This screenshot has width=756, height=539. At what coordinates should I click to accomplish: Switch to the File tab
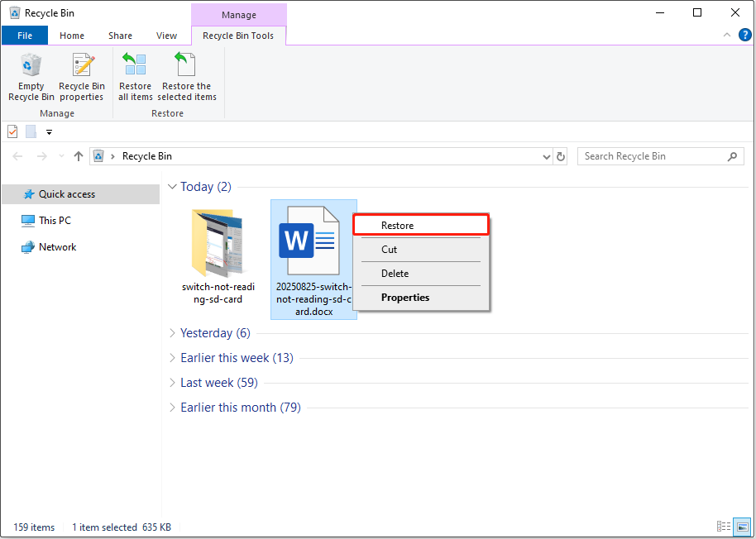pos(24,35)
